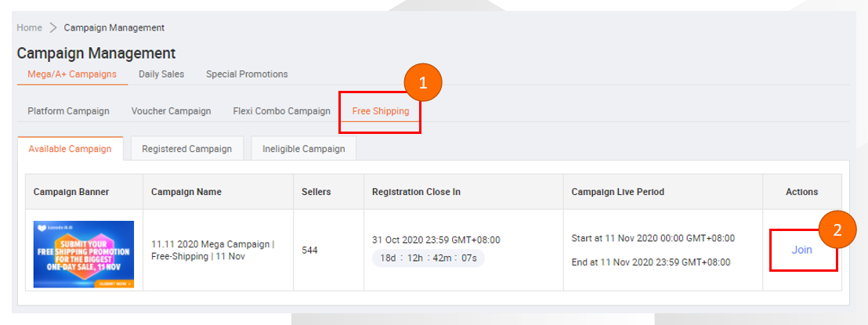The height and width of the screenshot is (325, 868).
Task: Click the orange step 1 marker circle
Action: pos(423,84)
